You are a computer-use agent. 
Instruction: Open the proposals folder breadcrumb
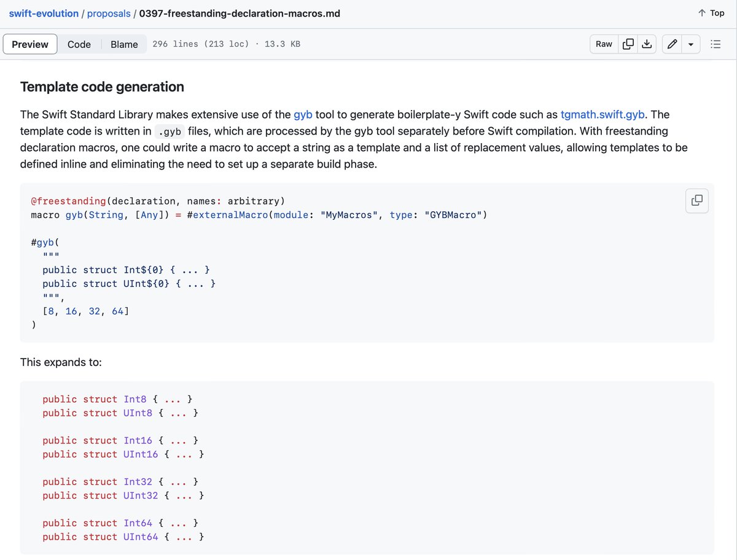[x=109, y=13]
